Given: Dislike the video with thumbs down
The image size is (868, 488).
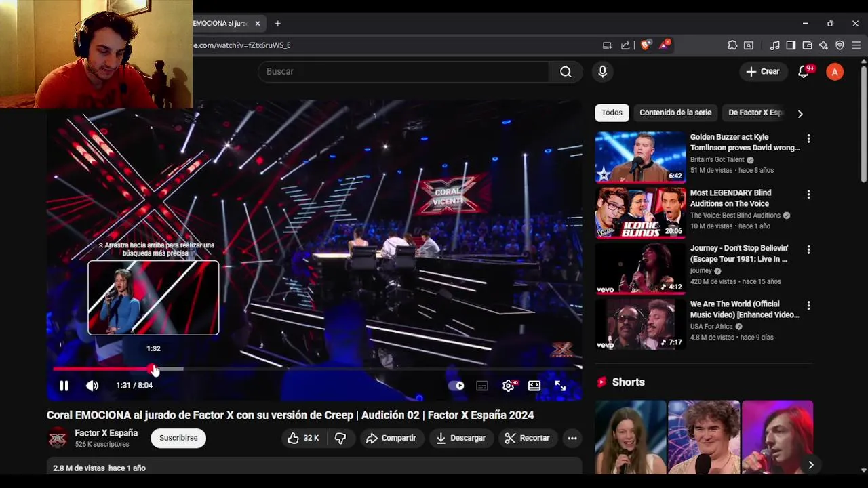Looking at the screenshot, I should pos(340,438).
